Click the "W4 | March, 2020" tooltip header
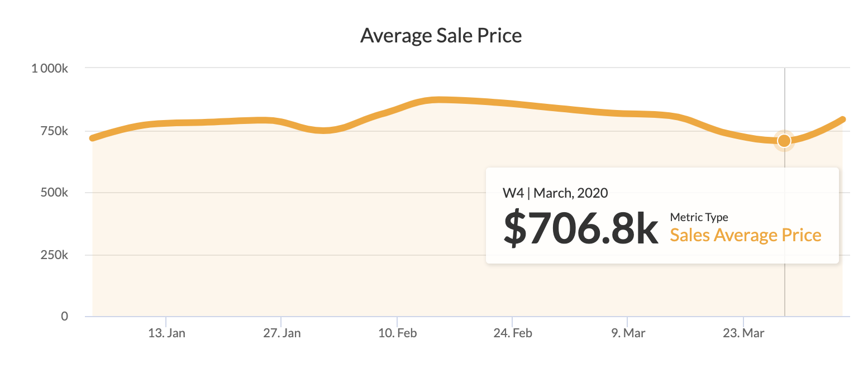 click(555, 193)
